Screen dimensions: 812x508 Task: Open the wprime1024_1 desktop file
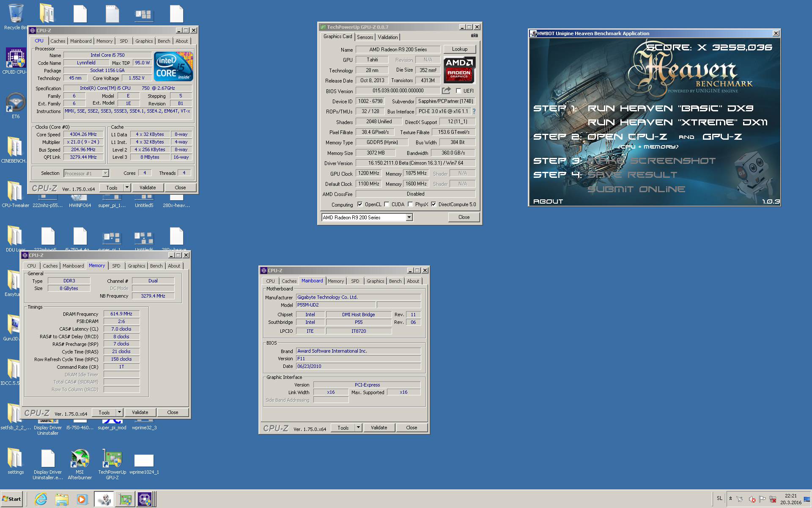(144, 464)
